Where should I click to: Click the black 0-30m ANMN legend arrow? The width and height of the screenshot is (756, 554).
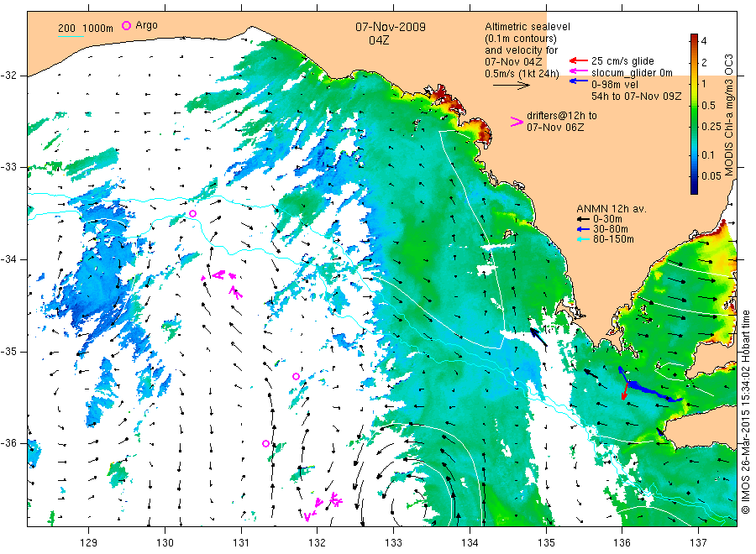click(583, 219)
